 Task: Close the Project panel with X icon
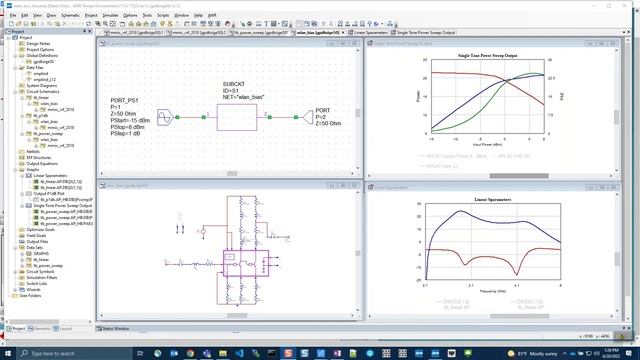(x=90, y=31)
